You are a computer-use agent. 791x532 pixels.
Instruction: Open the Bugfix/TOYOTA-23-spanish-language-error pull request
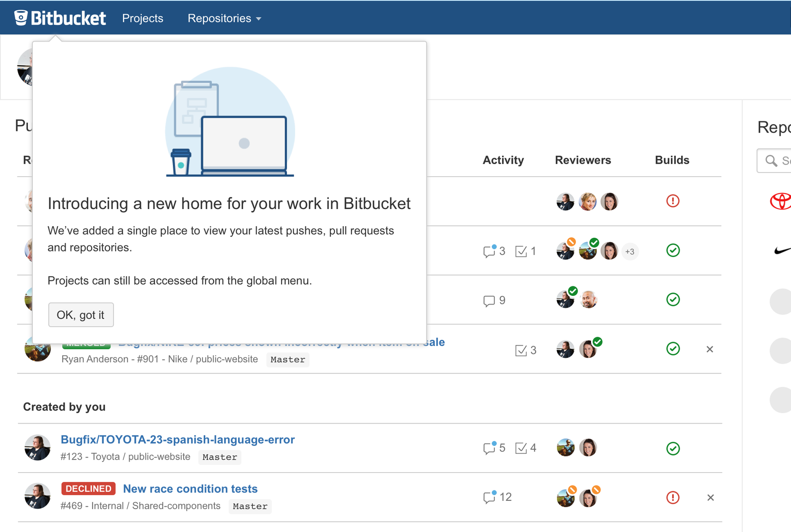[178, 439]
